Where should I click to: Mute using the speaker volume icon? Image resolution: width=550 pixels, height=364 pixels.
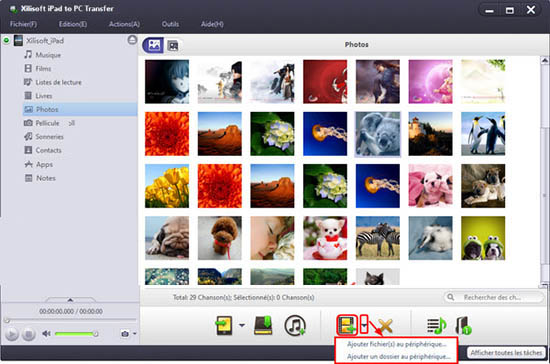pos(46,333)
